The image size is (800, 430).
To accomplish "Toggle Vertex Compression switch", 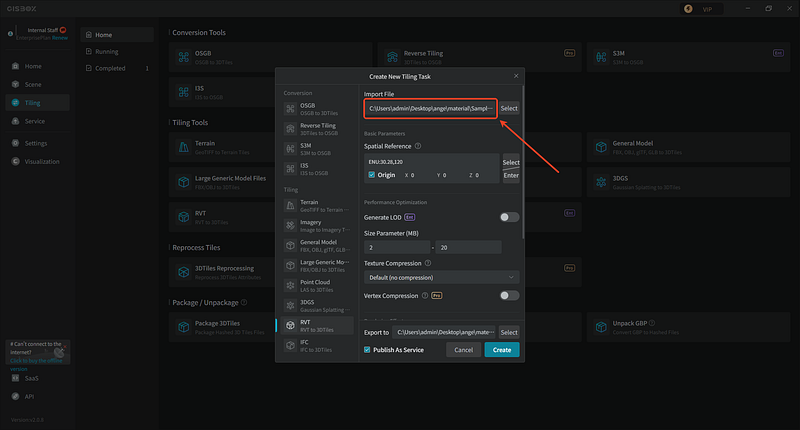I will [509, 295].
